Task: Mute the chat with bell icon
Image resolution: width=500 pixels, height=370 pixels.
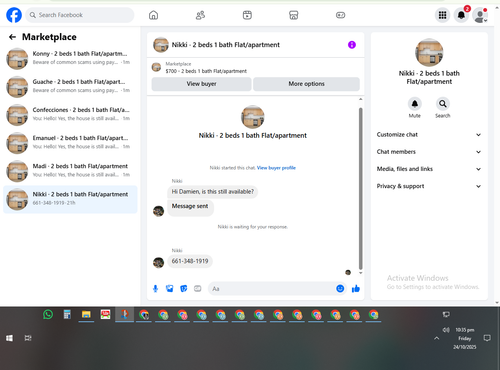Action: [x=415, y=104]
